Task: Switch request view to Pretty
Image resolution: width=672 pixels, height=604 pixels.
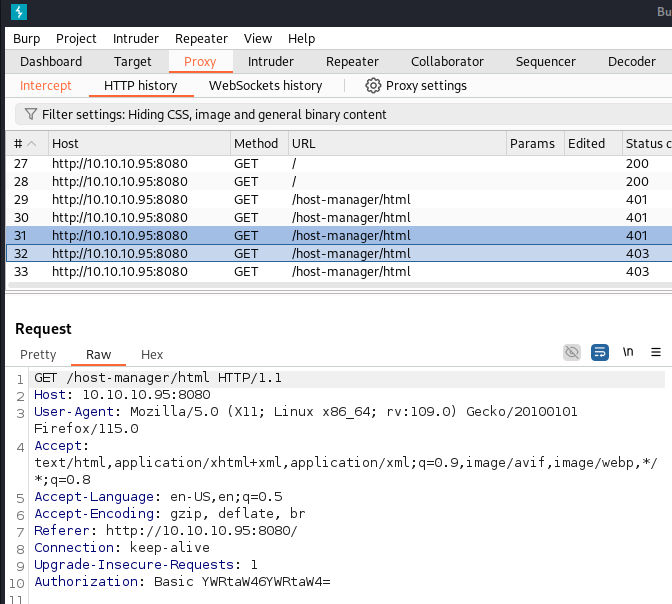Action: (38, 354)
